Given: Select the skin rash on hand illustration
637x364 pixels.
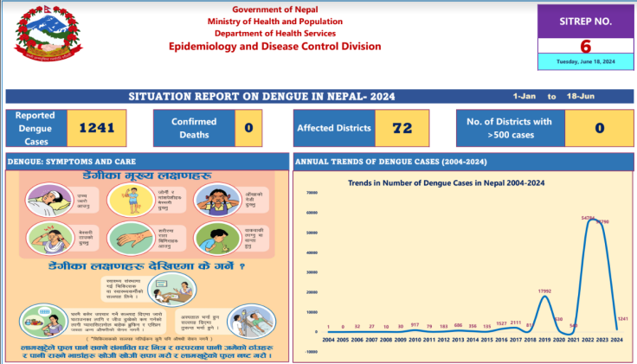Looking at the screenshot, I should (x=131, y=239).
